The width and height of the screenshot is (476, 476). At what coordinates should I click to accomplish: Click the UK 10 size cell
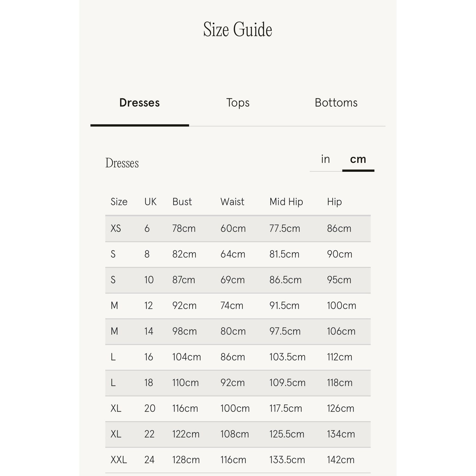[x=149, y=280]
